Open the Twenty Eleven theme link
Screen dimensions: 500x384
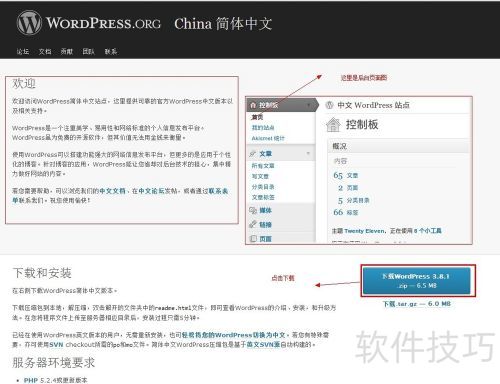365,231
